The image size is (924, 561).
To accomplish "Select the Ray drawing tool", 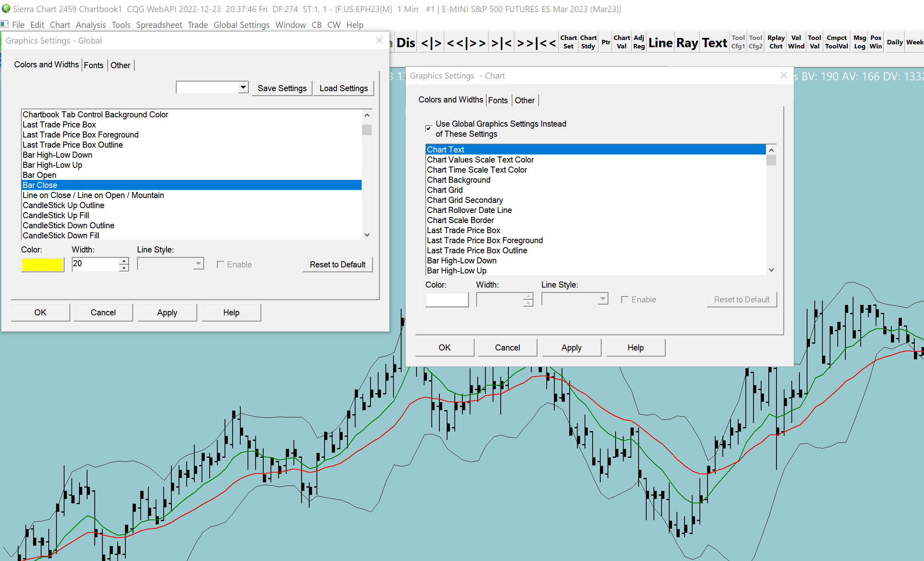I will click(x=687, y=43).
